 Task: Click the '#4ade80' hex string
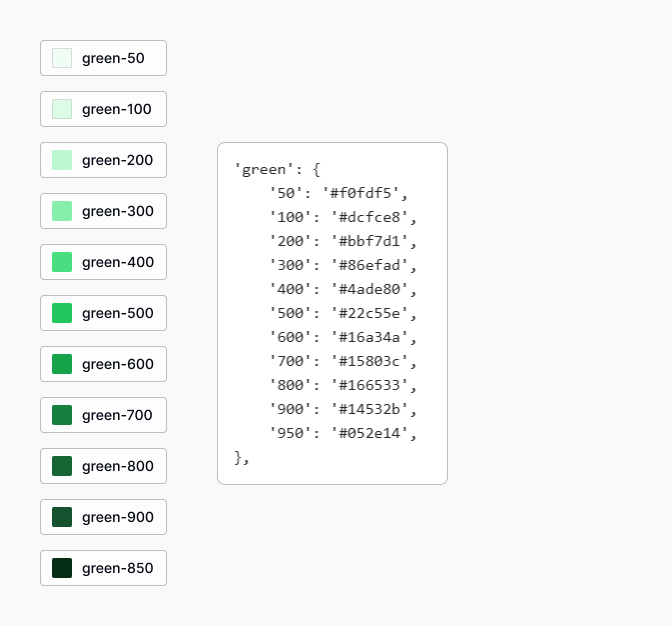click(372, 289)
